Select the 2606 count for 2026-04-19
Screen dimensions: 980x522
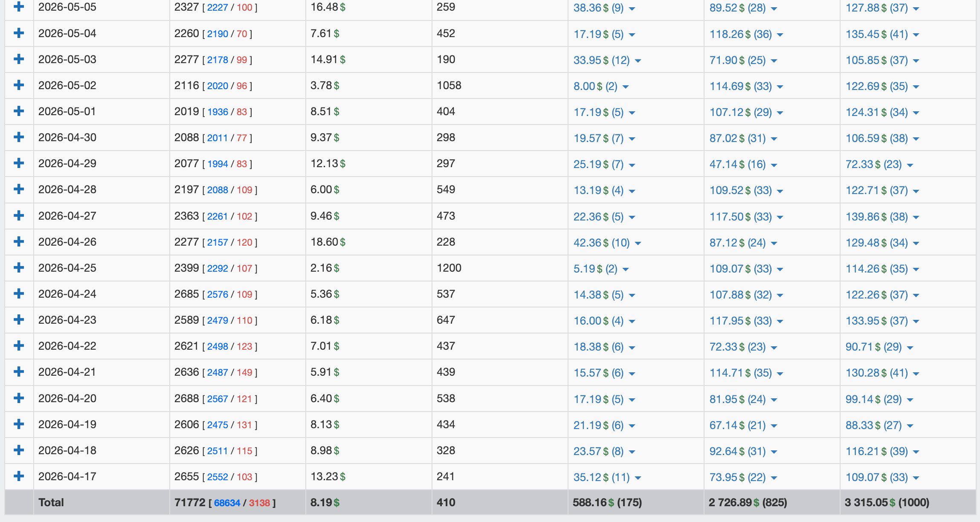[186, 424]
